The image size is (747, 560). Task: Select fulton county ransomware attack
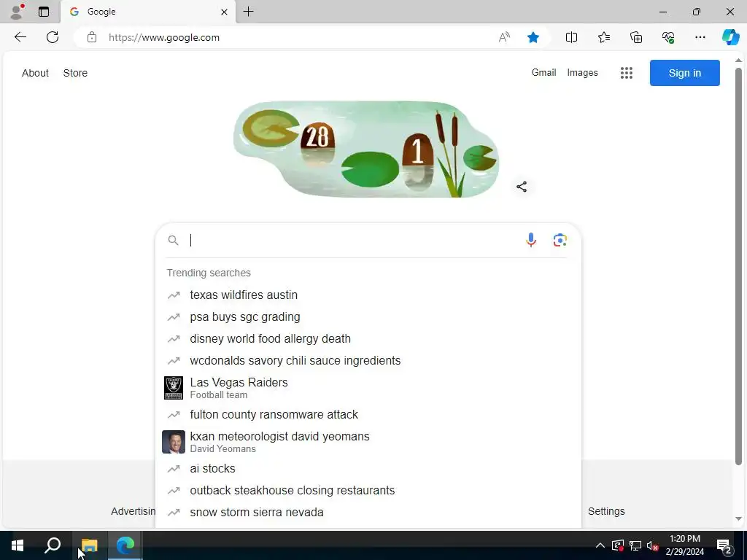tap(368, 414)
